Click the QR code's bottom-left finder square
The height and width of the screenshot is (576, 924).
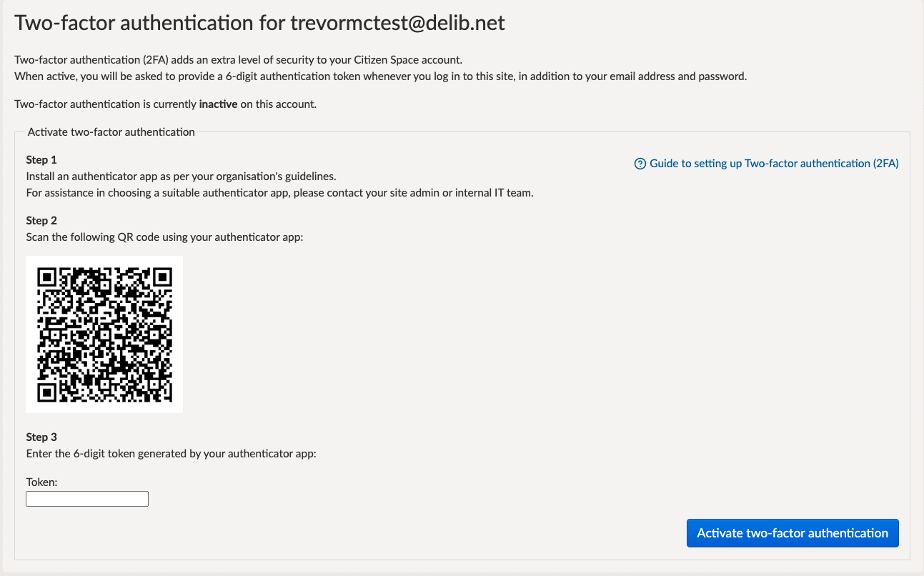coord(48,392)
